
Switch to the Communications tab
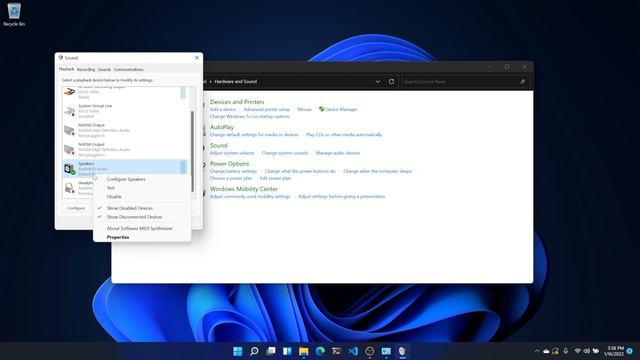click(x=129, y=70)
